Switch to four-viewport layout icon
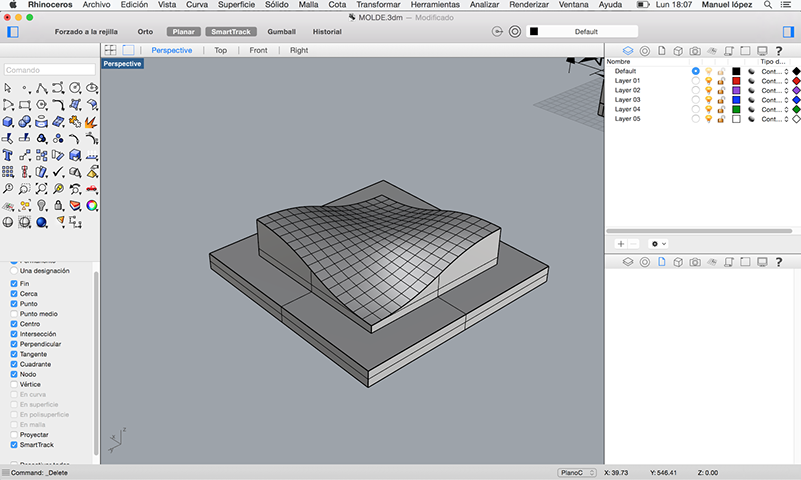This screenshot has width=801, height=480. coord(110,50)
